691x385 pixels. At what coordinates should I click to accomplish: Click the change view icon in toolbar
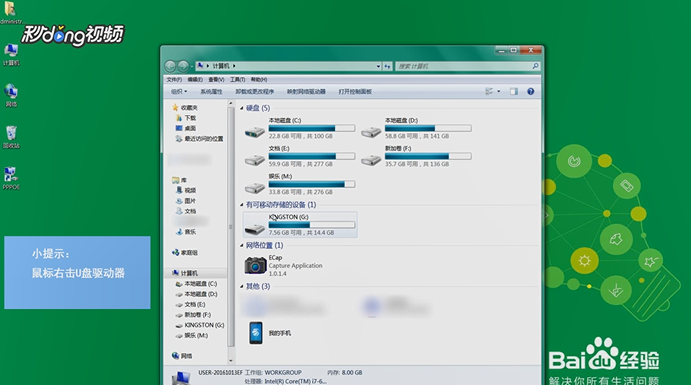point(489,91)
